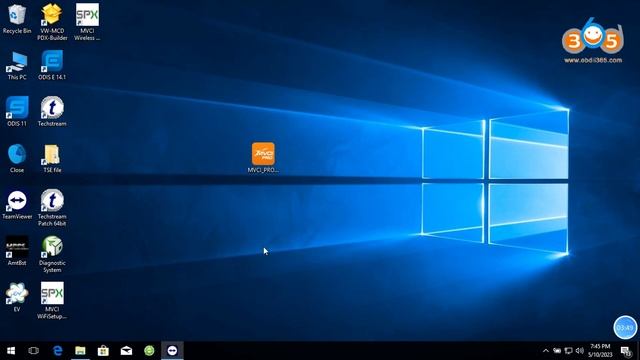The width and height of the screenshot is (640, 360).
Task: Open Techstream desktop shortcut
Action: (52, 111)
